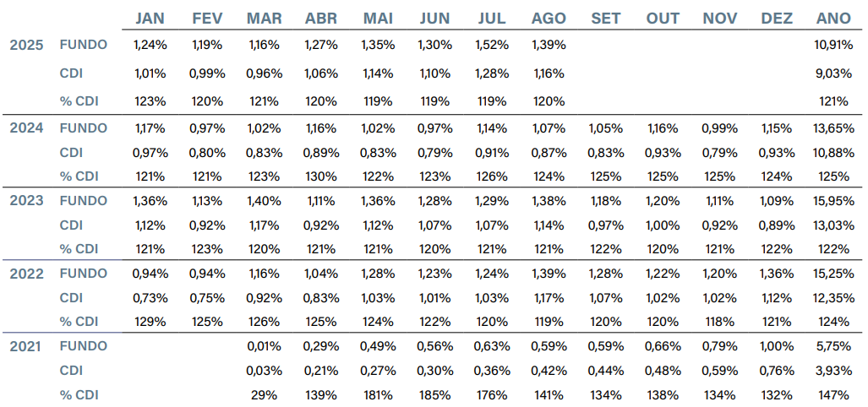The image size is (868, 407).
Task: Select 2023 October CDI value 1,00%
Action: click(x=663, y=225)
